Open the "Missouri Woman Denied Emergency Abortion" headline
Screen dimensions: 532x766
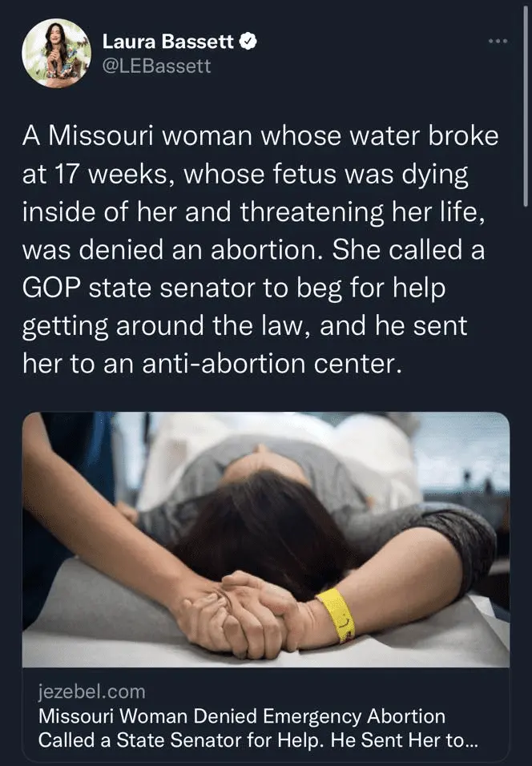(x=242, y=716)
